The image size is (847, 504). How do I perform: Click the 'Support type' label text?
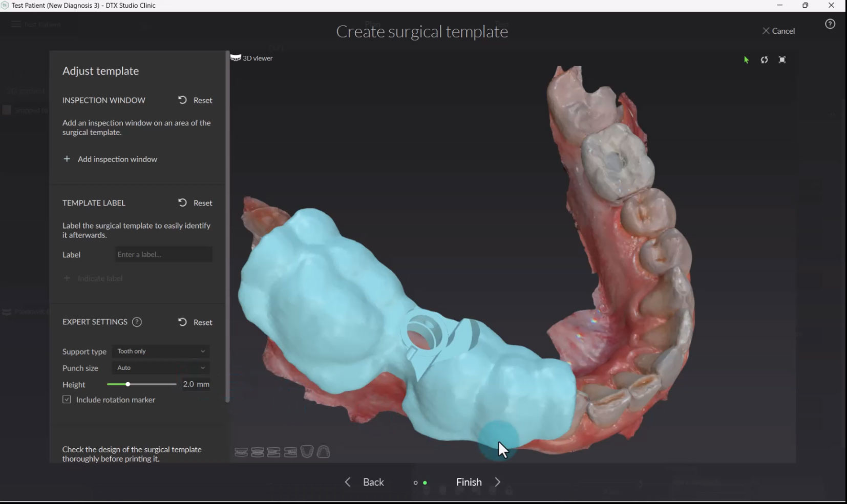(84, 352)
